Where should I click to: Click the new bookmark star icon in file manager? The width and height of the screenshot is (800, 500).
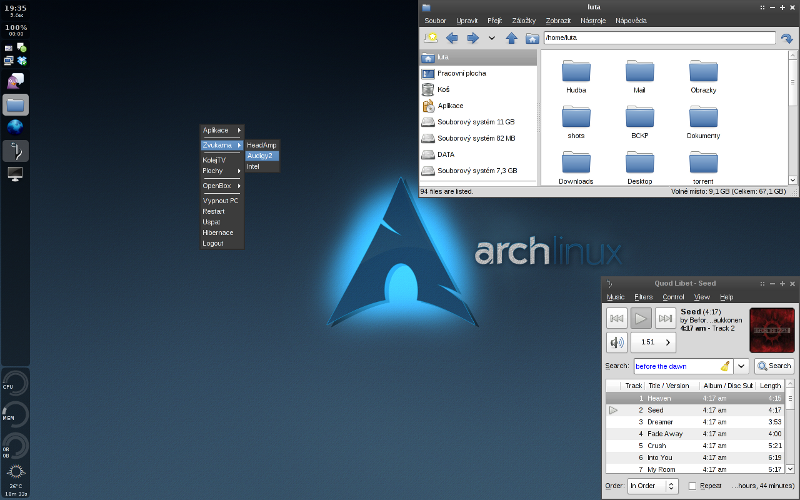click(x=431, y=38)
